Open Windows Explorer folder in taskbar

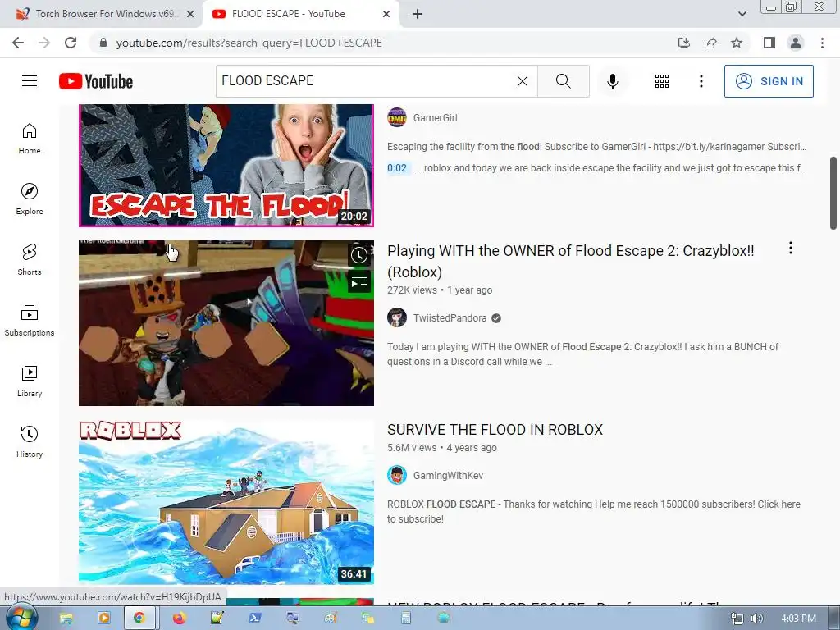[66, 619]
